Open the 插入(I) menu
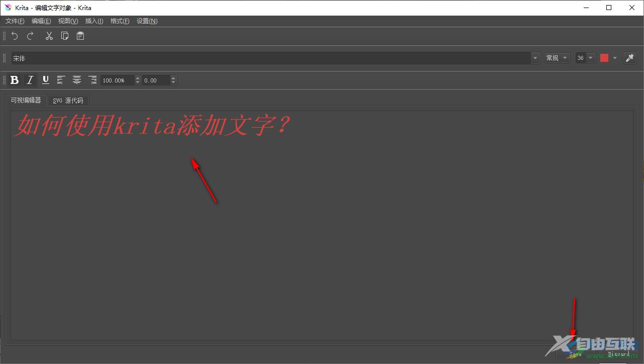 click(x=94, y=21)
